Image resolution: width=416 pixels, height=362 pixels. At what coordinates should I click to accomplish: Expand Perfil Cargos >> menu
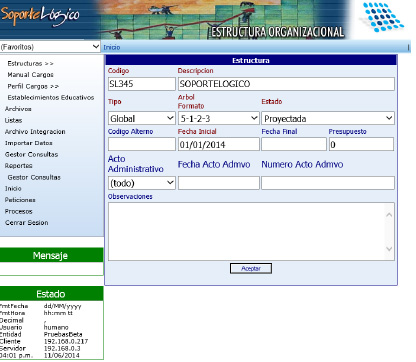[33, 86]
